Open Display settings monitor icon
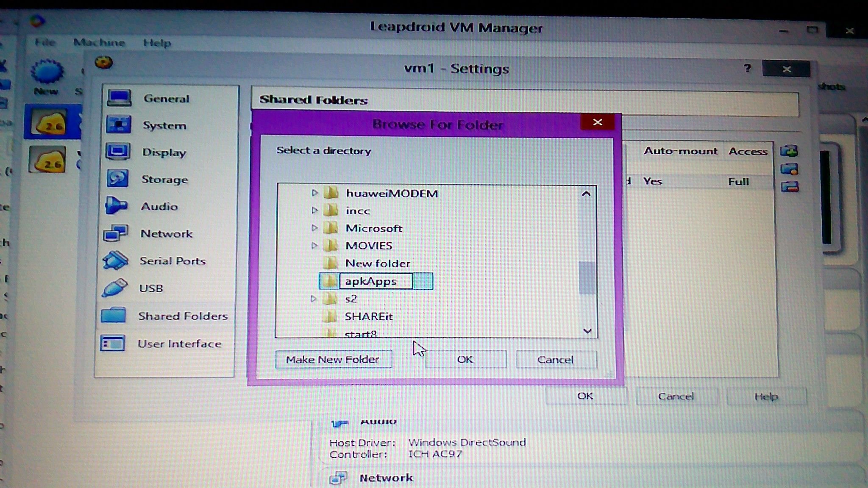The image size is (868, 488). pos(118,152)
